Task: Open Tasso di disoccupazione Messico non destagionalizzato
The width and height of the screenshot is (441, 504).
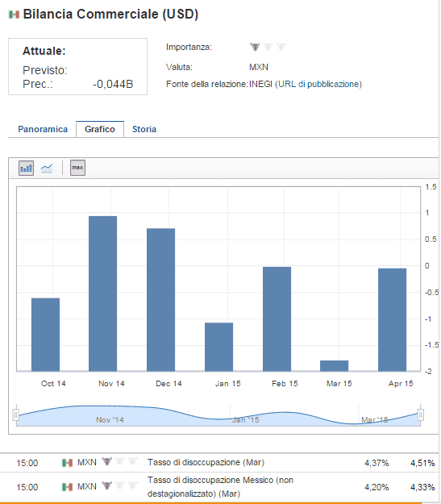Action: point(221,486)
